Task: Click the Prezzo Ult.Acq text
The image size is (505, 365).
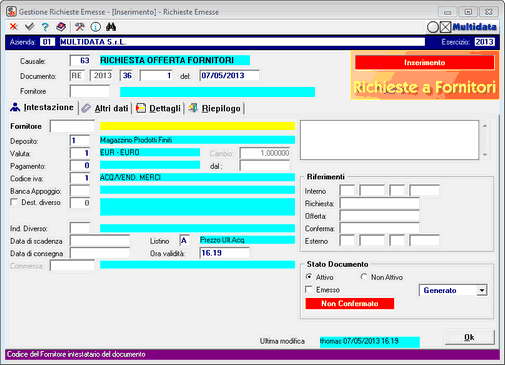Action: tap(222, 240)
